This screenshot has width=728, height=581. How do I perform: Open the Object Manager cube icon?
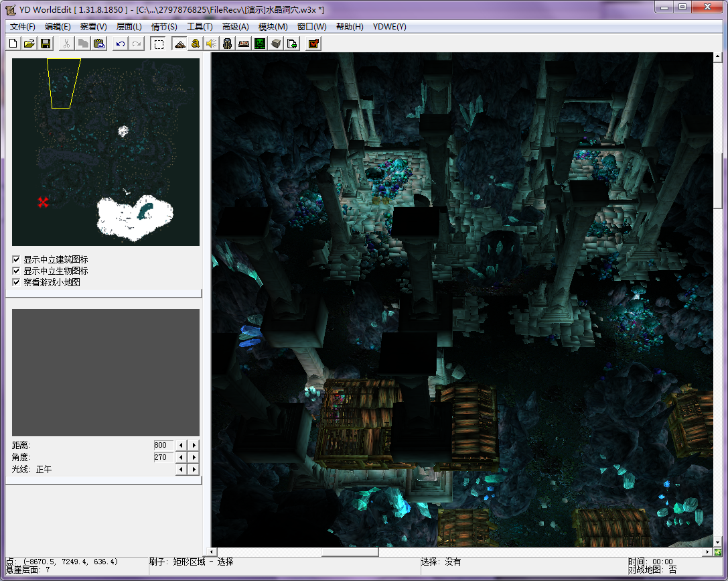(275, 44)
